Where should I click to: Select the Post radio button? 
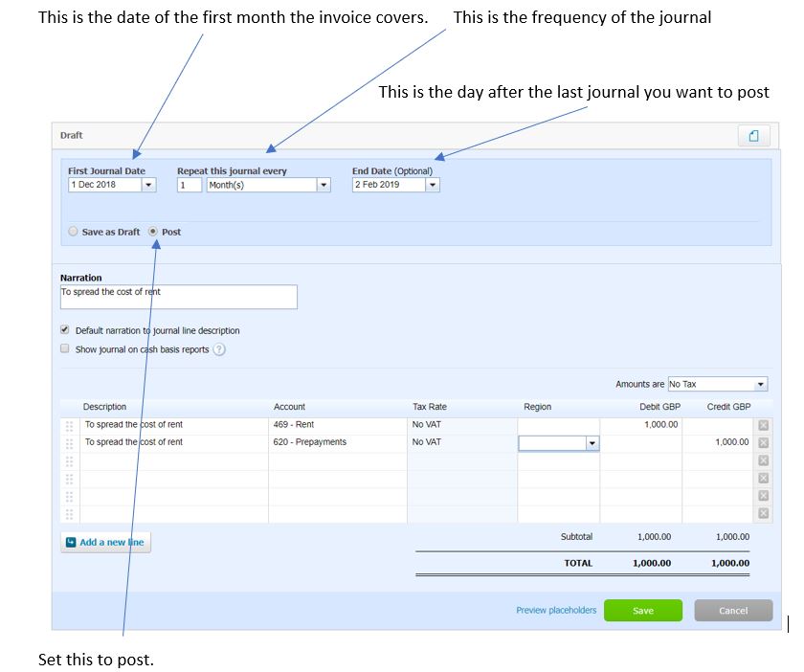pos(153,232)
